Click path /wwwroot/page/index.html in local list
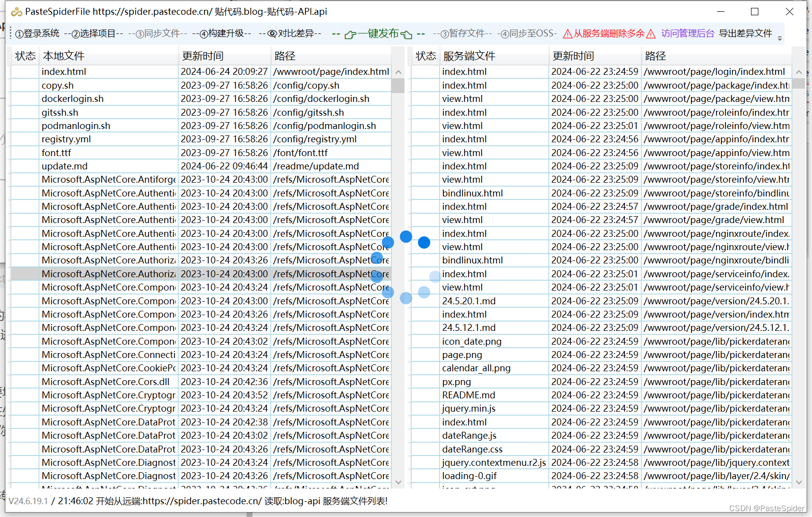Image resolution: width=812 pixels, height=517 pixels. click(331, 71)
